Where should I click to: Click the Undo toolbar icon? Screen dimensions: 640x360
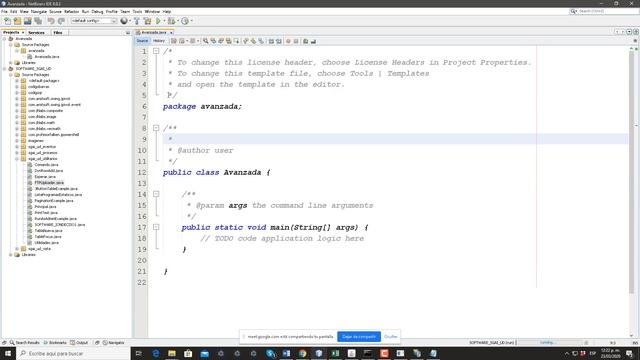point(51,21)
